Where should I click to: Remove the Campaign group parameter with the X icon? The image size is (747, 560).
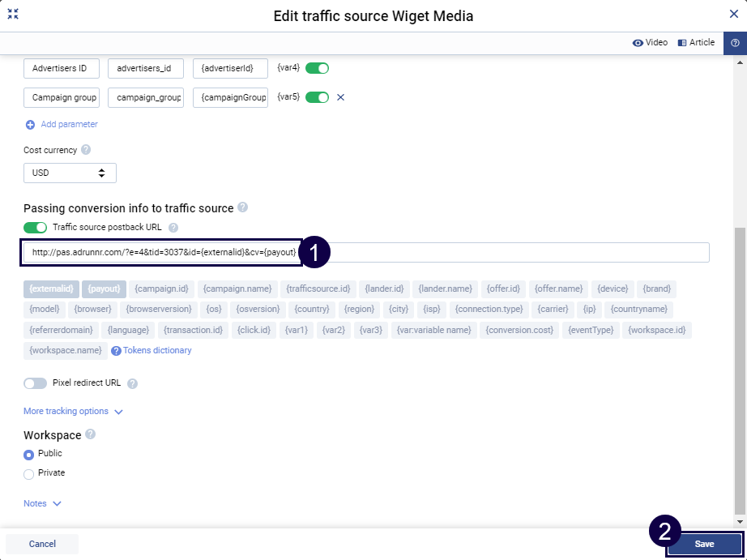[339, 96]
